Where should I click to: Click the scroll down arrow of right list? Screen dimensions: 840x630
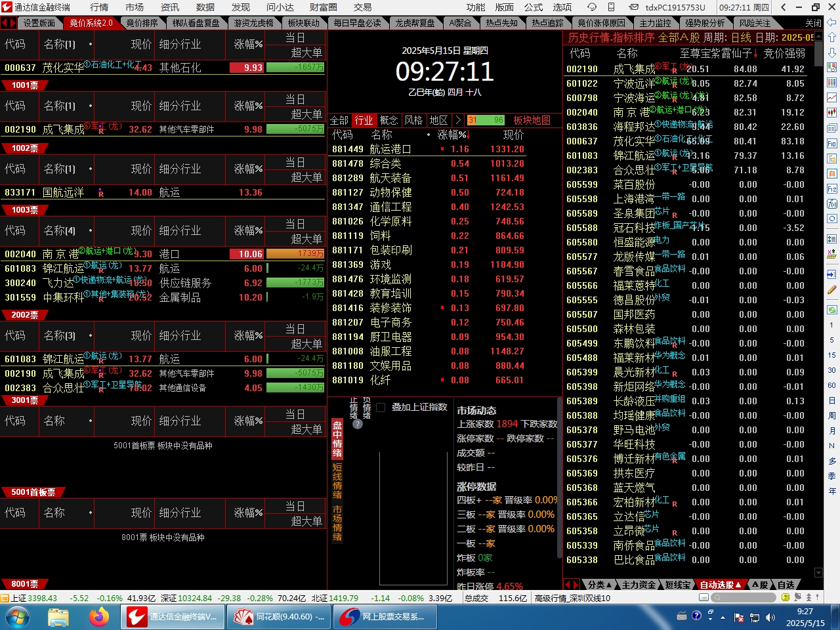[818, 572]
